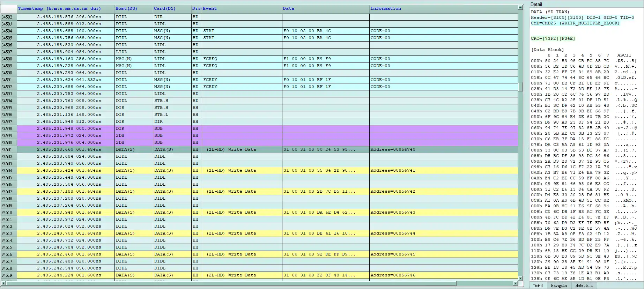This screenshot has width=644, height=289.
Task: Click the horizontal scrollbar right arrow
Action: pos(515,283)
